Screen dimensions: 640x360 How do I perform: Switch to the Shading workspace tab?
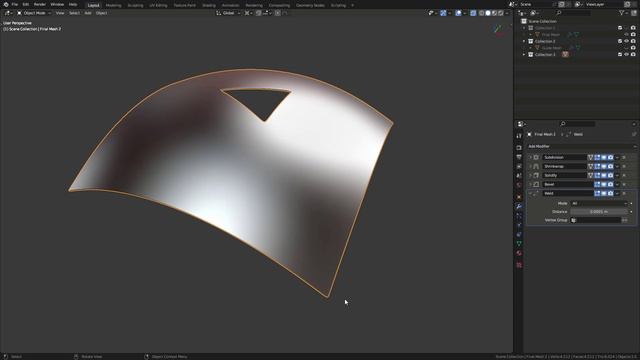209,5
